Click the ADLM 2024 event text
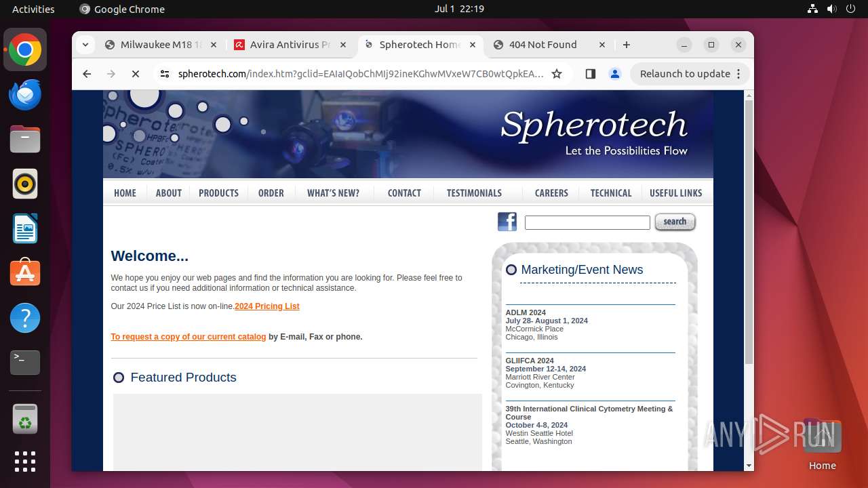This screenshot has height=488, width=868. click(x=526, y=312)
